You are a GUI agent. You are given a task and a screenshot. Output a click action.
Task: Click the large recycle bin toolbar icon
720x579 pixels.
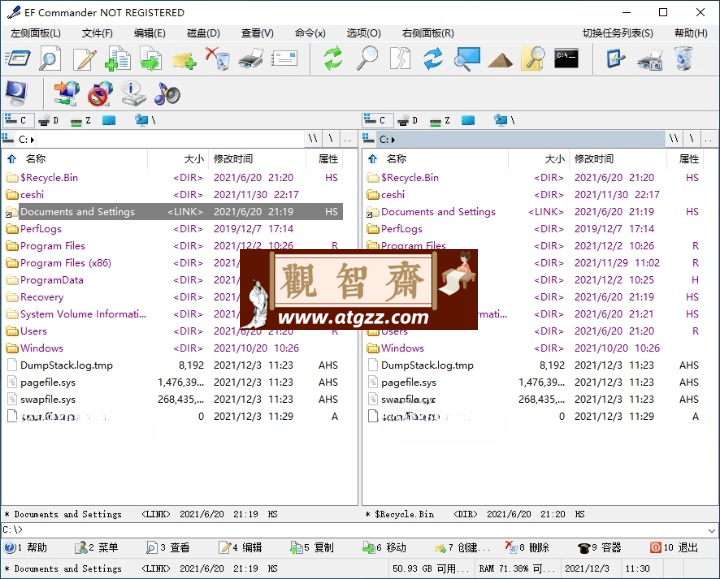[684, 59]
